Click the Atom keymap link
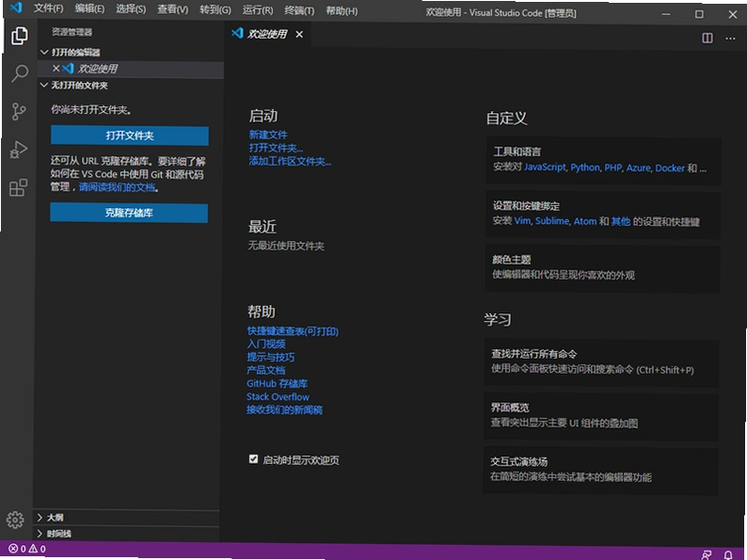Screen dimensions: 747x560 click(x=585, y=221)
